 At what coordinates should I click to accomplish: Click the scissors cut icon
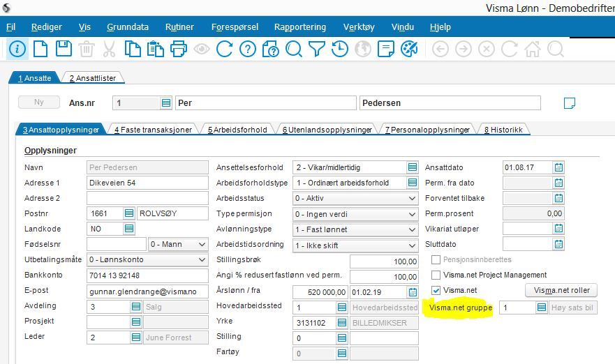coord(109,50)
